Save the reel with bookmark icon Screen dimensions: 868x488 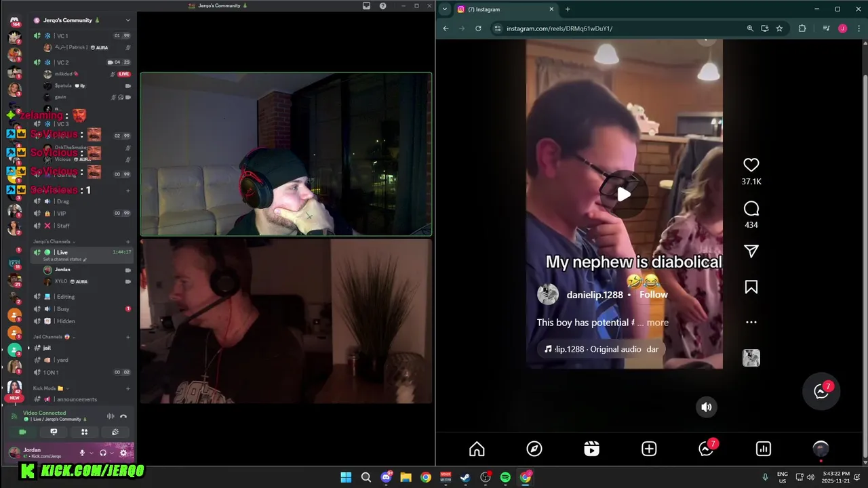coord(751,287)
